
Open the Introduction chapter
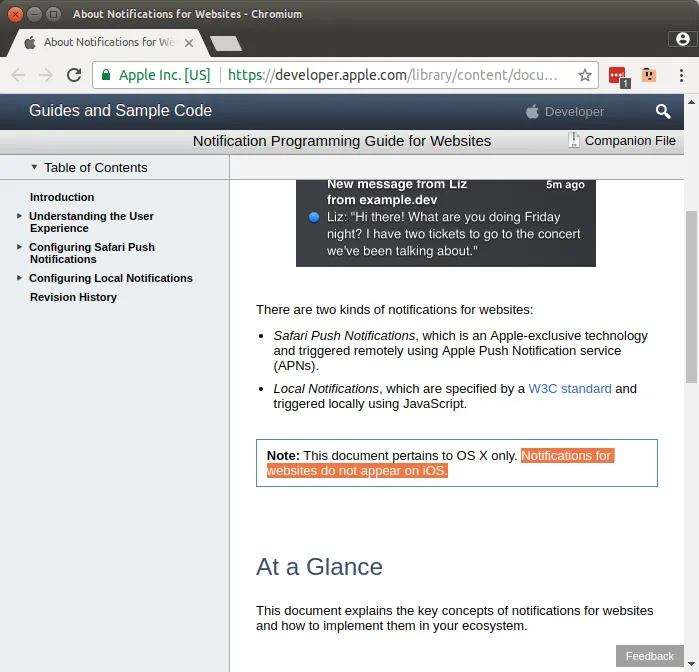pyautogui.click(x=62, y=197)
